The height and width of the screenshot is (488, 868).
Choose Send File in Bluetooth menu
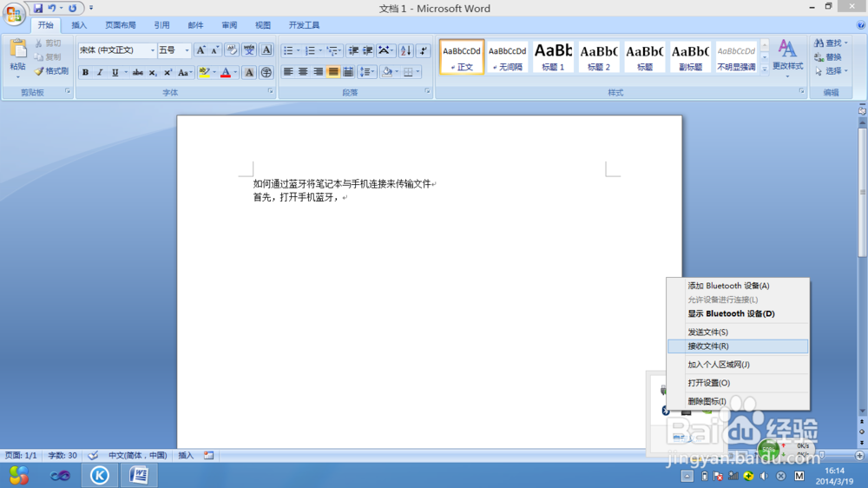(x=737, y=332)
